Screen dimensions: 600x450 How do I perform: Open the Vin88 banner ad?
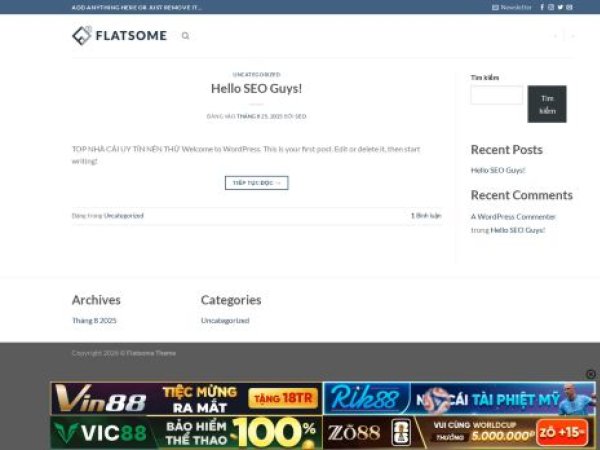[x=187, y=399]
